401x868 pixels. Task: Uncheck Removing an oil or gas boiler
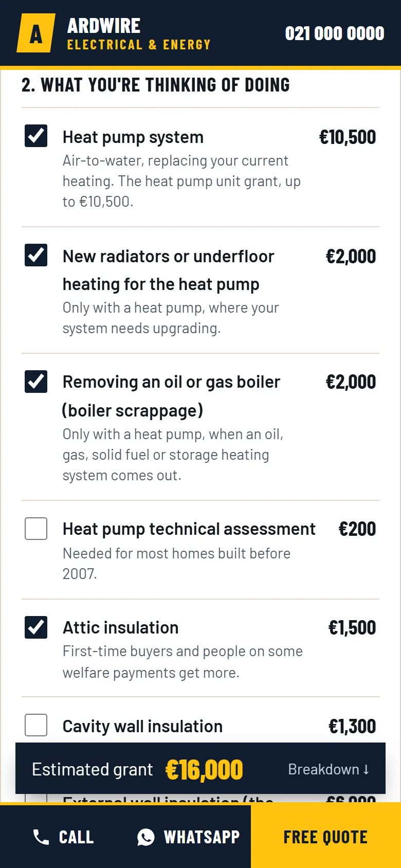[x=36, y=382]
